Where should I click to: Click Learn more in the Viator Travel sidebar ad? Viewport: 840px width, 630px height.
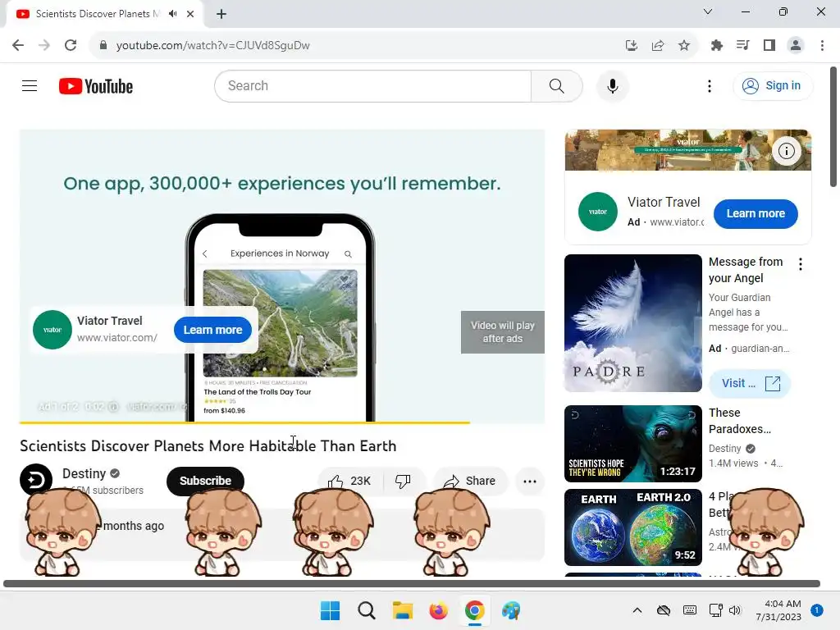[756, 213]
